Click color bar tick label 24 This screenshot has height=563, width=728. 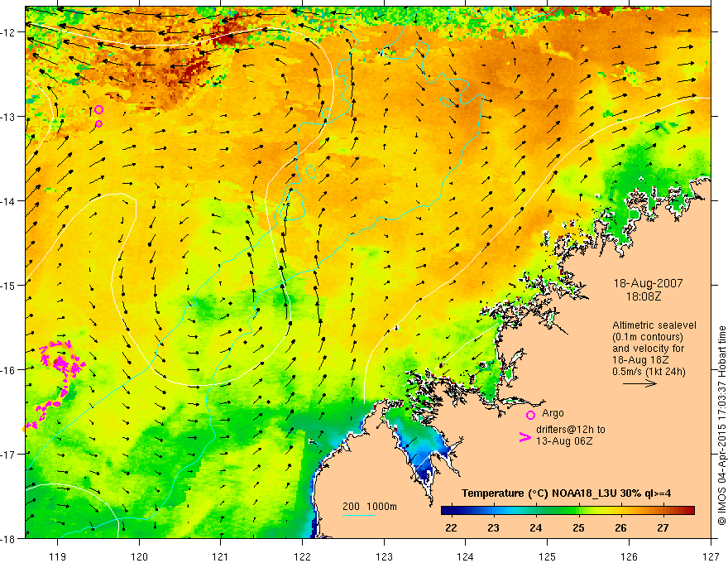(x=536, y=527)
